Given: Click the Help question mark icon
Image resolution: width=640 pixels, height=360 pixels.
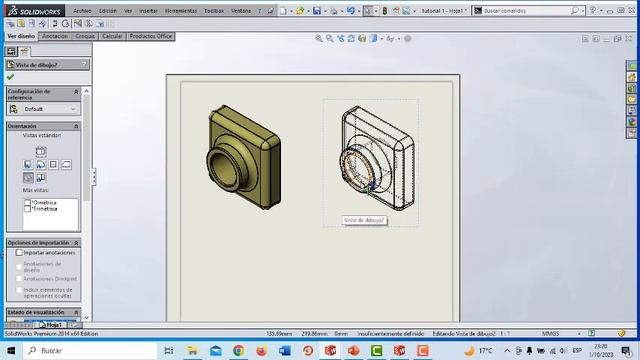Looking at the screenshot, I should pyautogui.click(x=593, y=11).
